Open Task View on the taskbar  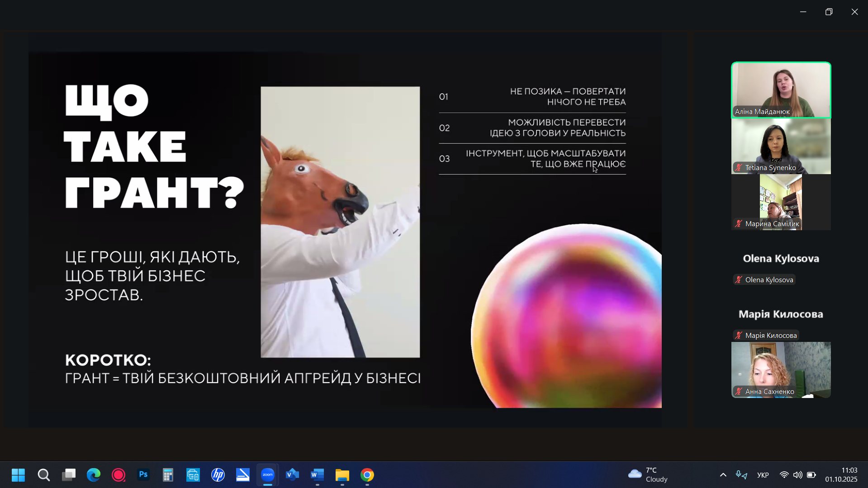(69, 475)
